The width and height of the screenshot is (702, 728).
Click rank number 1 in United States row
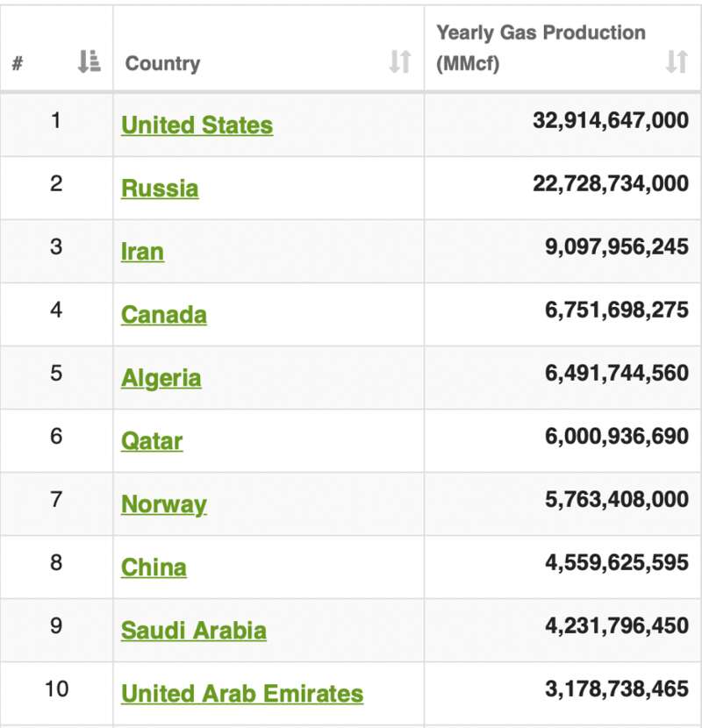point(56,120)
